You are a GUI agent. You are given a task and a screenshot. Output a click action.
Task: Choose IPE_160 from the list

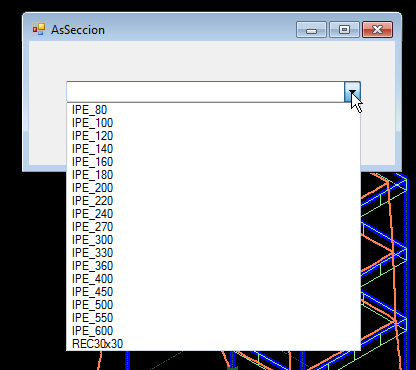213,162
